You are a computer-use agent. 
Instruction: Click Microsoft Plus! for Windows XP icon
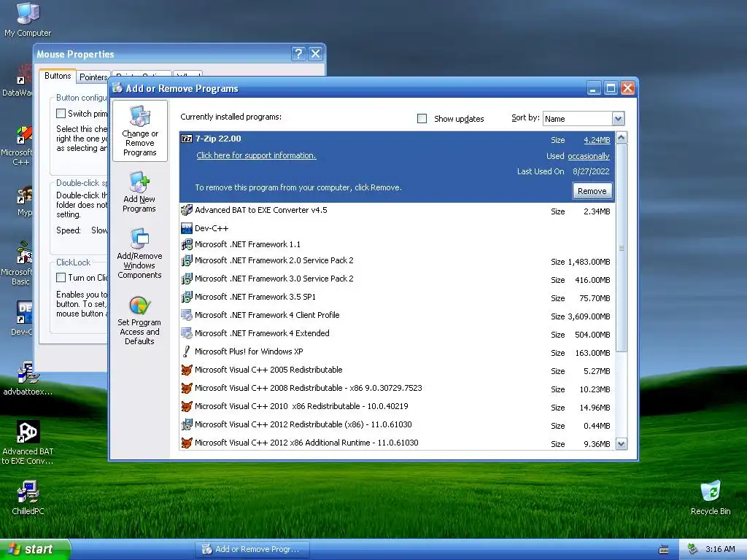pyautogui.click(x=187, y=351)
